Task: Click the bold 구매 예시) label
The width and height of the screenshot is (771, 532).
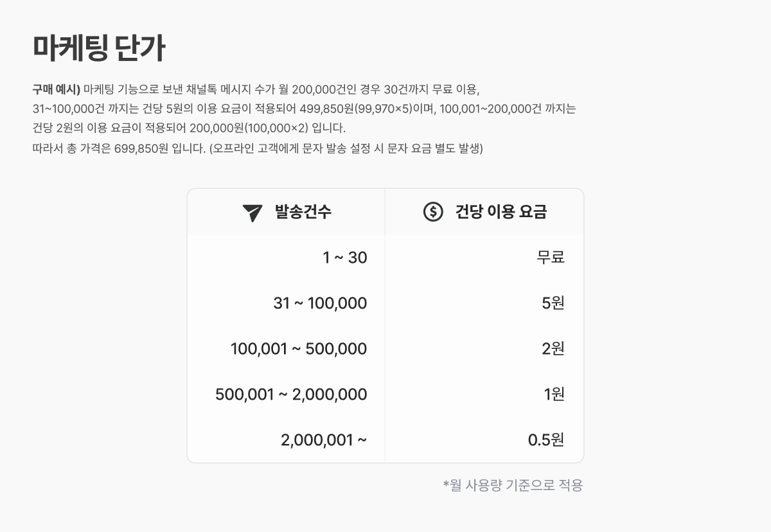Action: [56, 89]
